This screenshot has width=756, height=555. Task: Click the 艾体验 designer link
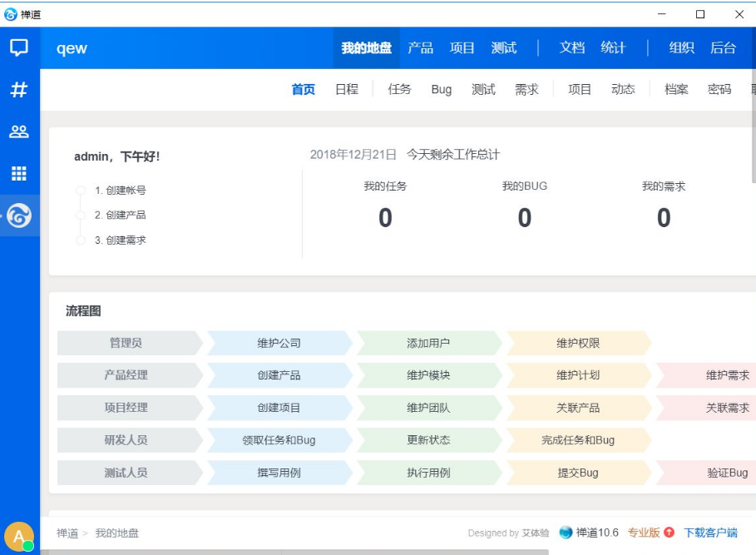pos(536,533)
